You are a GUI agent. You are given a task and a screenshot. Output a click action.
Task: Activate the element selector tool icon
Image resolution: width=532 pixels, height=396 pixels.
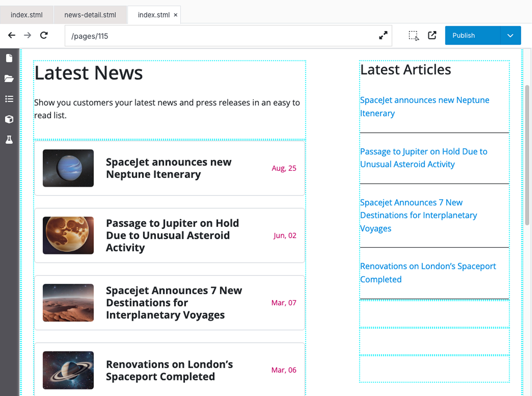click(x=414, y=36)
